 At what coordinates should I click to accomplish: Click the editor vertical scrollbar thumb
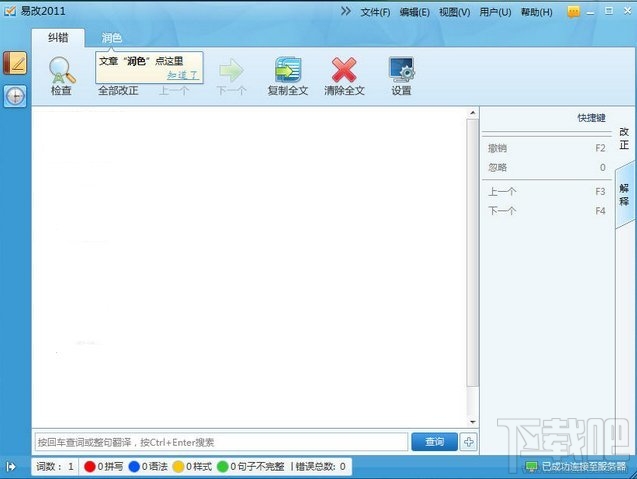click(472, 252)
